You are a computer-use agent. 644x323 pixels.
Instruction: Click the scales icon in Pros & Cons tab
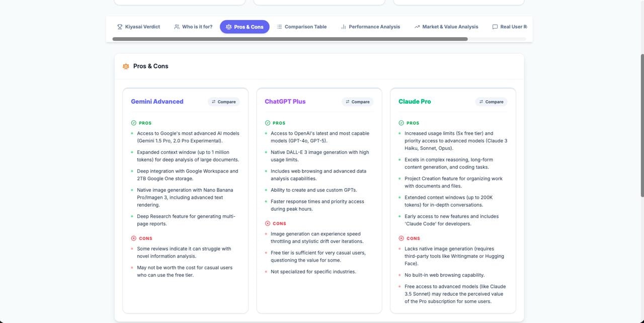pyautogui.click(x=228, y=27)
